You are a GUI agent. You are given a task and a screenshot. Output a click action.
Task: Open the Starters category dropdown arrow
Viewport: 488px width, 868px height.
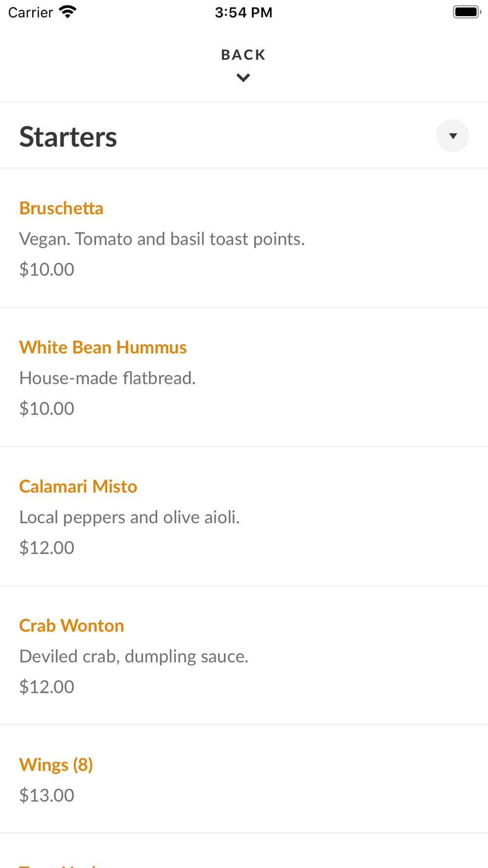point(452,136)
